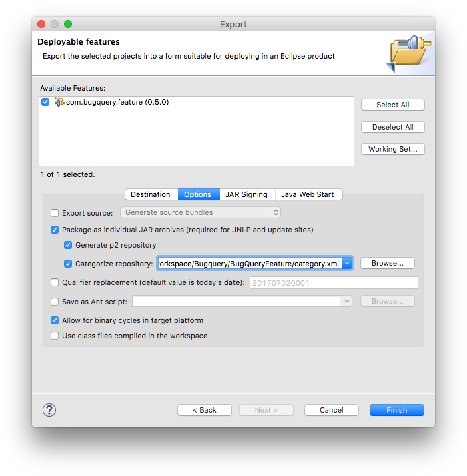The height and width of the screenshot is (476, 467).
Task: Click the Save as Ant script path field
Action: (x=238, y=301)
